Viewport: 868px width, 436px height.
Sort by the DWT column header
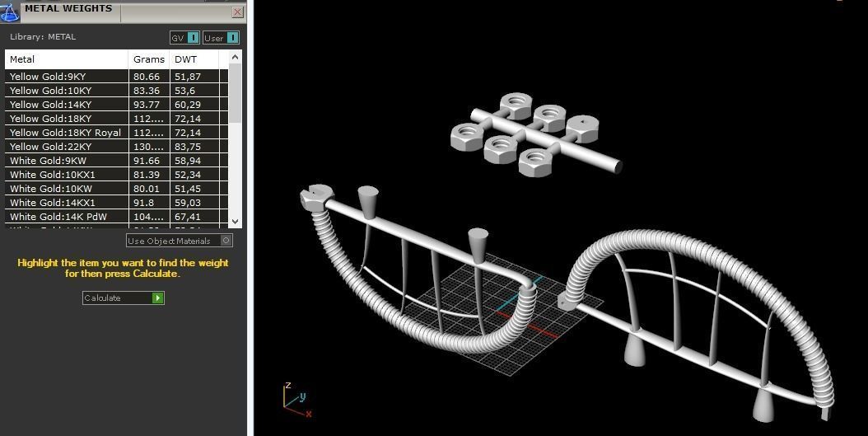(194, 59)
